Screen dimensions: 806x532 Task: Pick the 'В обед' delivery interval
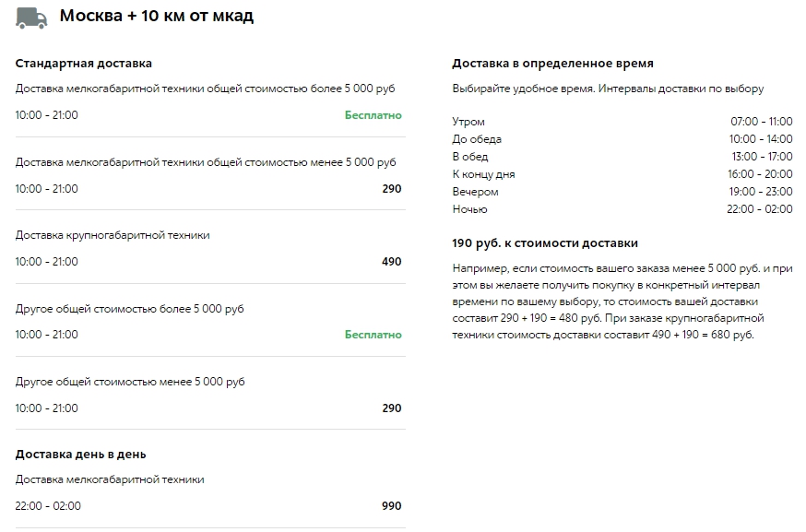tap(470, 157)
